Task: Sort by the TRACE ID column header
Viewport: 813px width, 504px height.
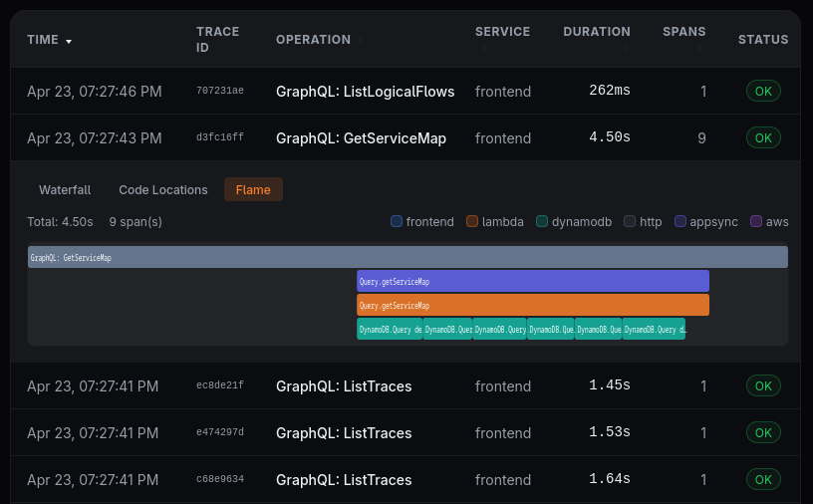Action: (217, 40)
